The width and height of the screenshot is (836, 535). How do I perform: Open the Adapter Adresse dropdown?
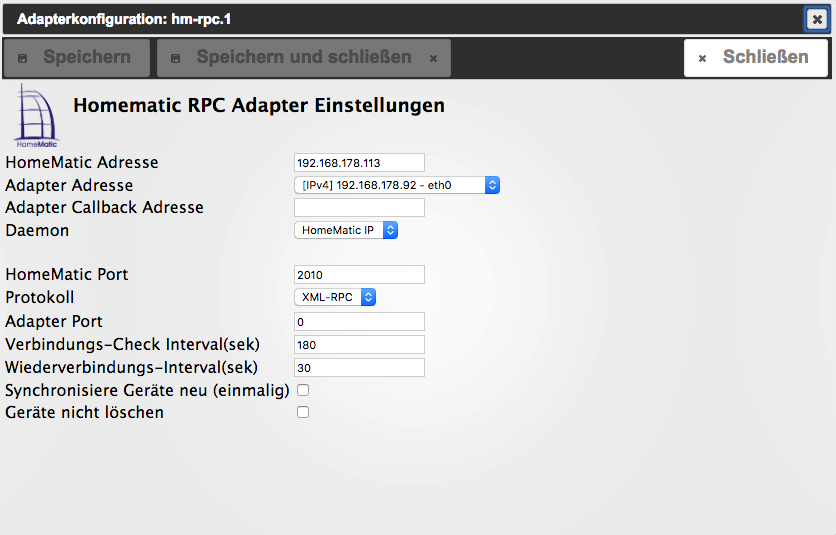[x=397, y=185]
